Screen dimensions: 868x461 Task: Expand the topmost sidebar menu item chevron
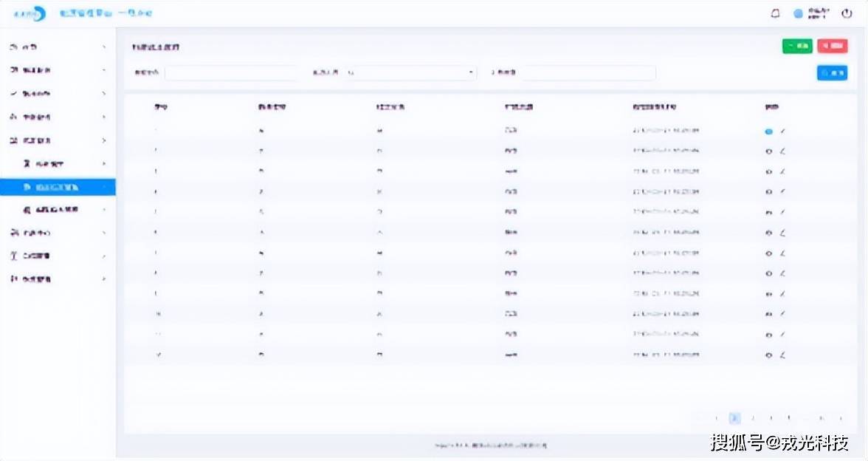pos(104,47)
